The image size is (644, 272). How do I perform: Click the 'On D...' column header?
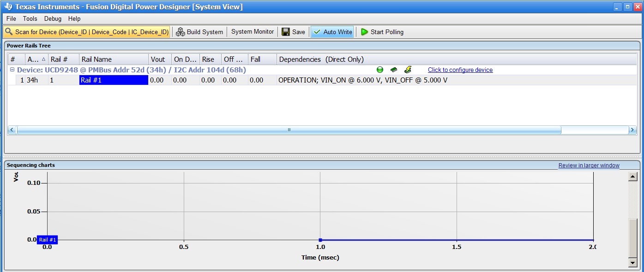pyautogui.click(x=186, y=59)
